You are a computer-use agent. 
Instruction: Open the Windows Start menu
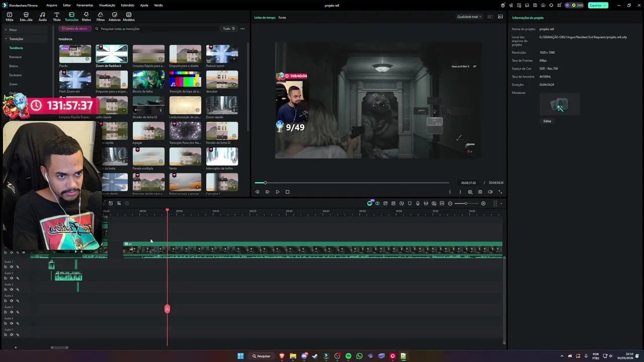click(x=240, y=356)
